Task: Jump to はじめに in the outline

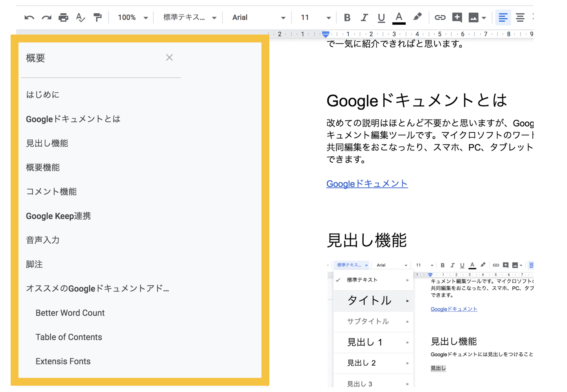Action: [43, 95]
